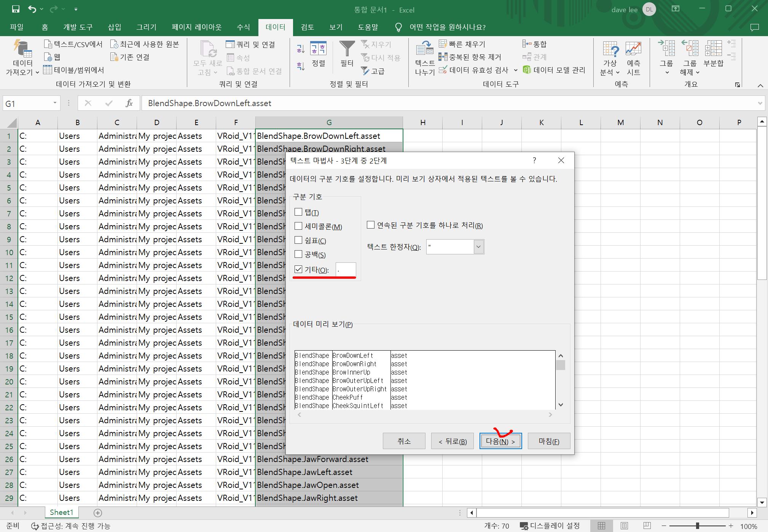Click the Flash Fill (빠른 채우기) icon
This screenshot has height=532, width=768.
443,44
